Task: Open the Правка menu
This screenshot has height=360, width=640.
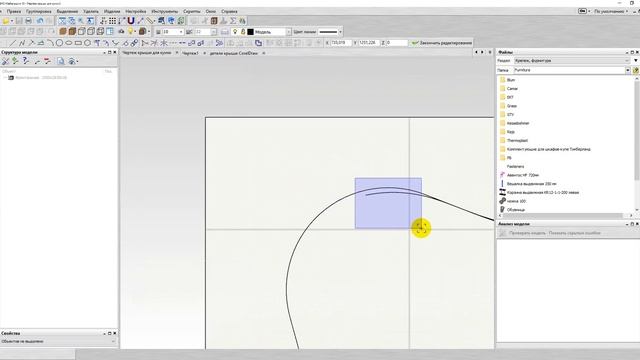Action: pyautogui.click(x=14, y=11)
